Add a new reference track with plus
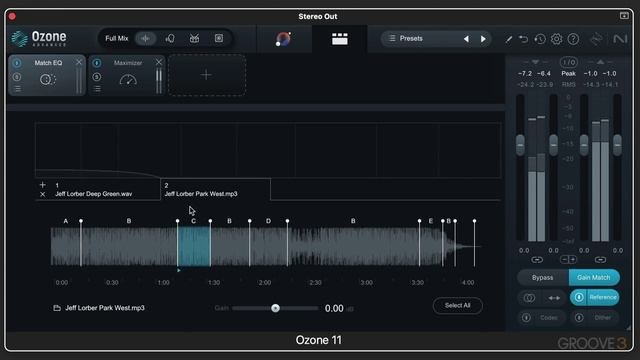The width and height of the screenshot is (640, 360). [42, 185]
